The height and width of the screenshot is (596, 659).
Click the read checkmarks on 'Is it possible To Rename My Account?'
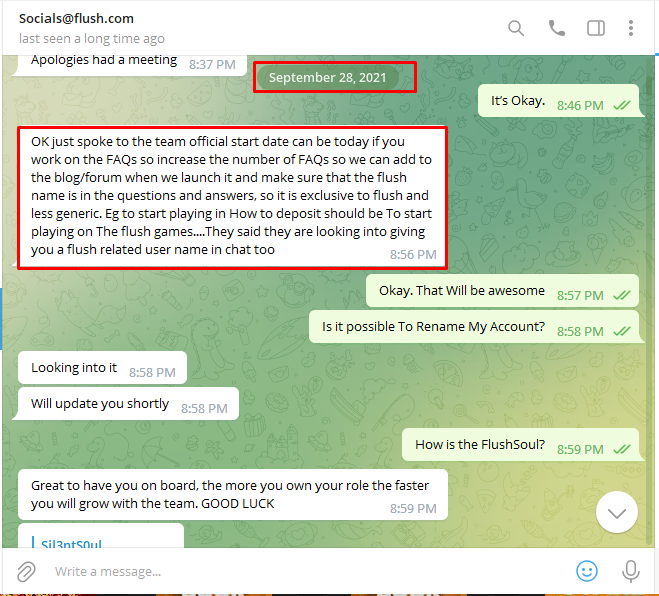[x=622, y=332]
